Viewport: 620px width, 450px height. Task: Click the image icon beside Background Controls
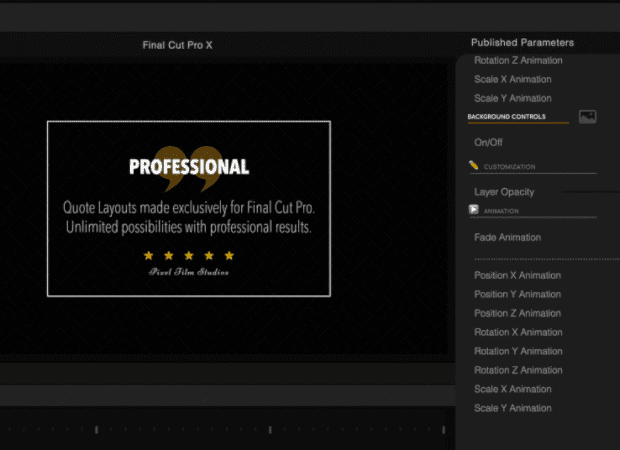click(587, 117)
